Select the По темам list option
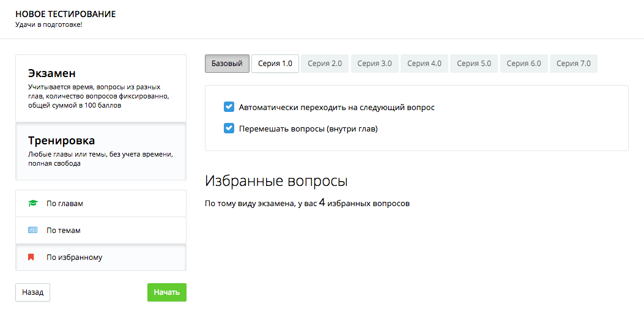The height and width of the screenshot is (326, 644). tap(101, 231)
